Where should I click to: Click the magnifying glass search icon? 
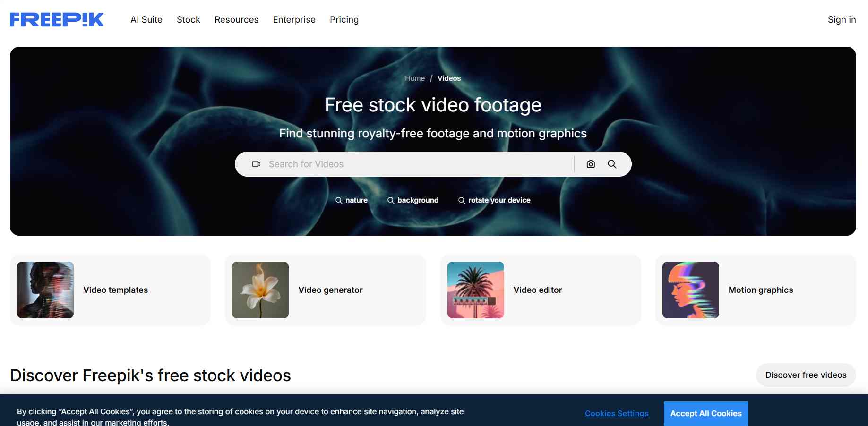tap(612, 164)
